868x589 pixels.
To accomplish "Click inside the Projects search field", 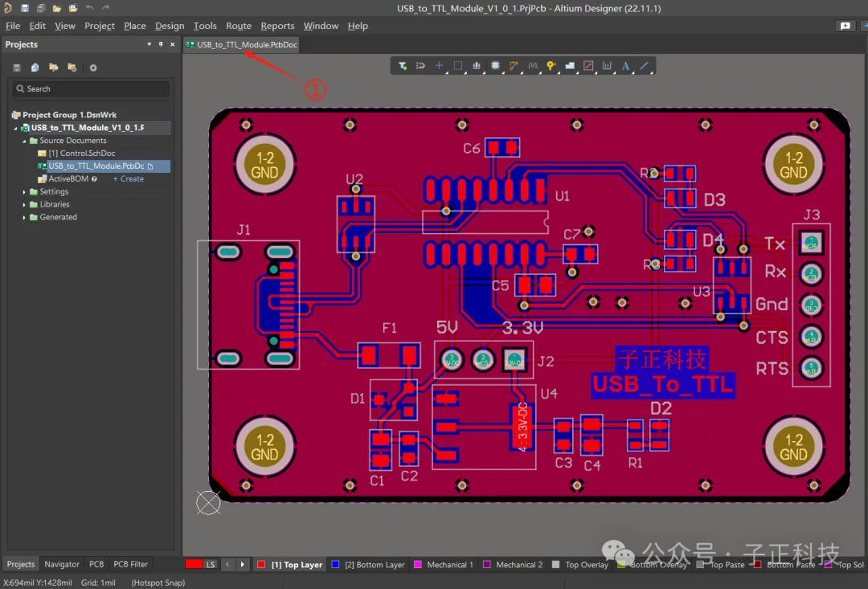I will point(88,88).
